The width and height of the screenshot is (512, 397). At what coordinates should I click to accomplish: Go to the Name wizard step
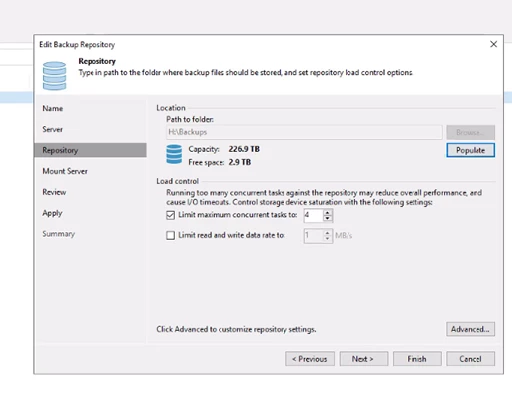(53, 108)
